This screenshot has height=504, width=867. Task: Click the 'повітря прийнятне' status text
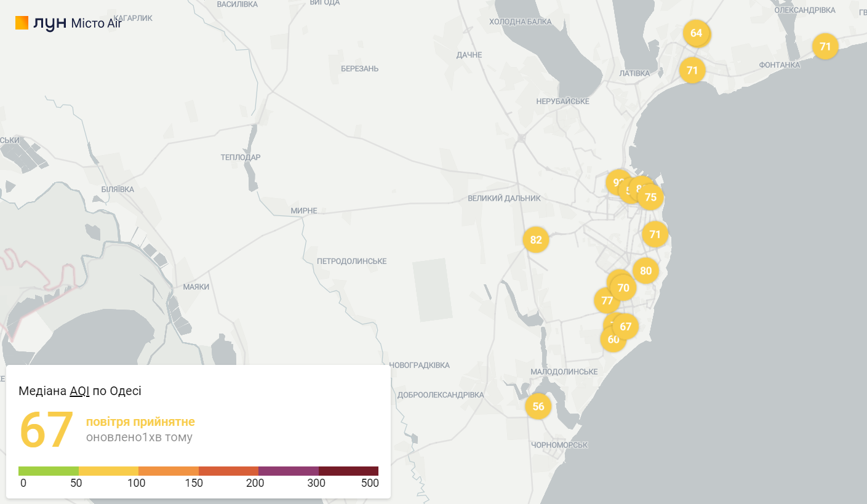140,422
